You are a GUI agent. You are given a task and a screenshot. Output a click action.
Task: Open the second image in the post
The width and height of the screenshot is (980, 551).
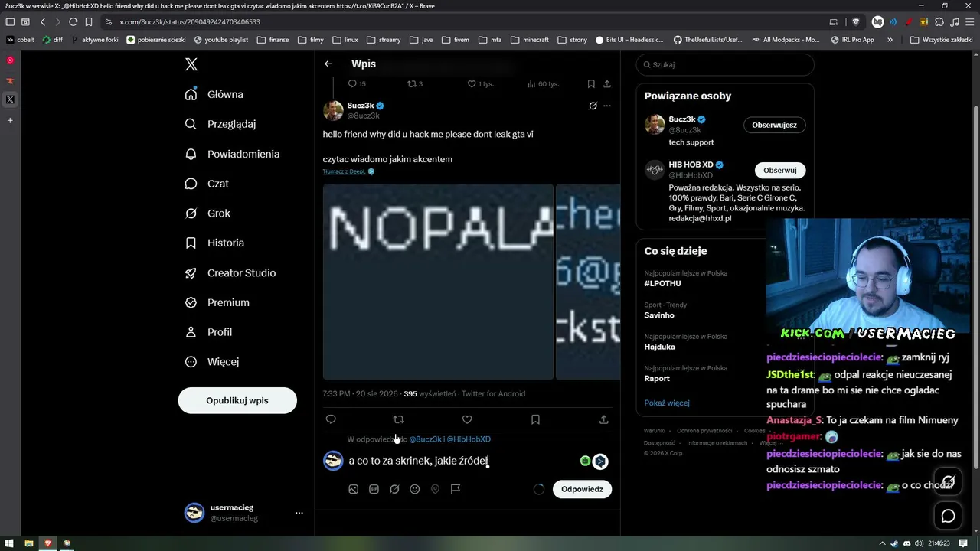588,282
